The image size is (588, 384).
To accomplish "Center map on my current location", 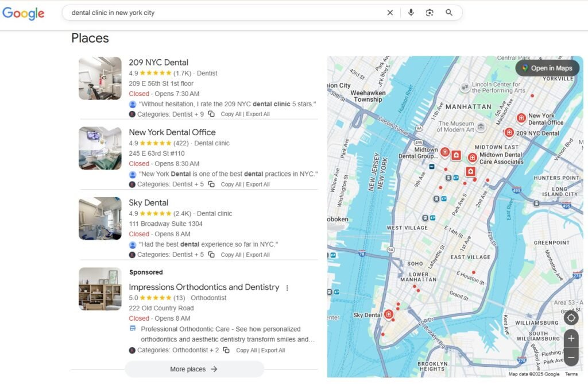I will pos(571,318).
